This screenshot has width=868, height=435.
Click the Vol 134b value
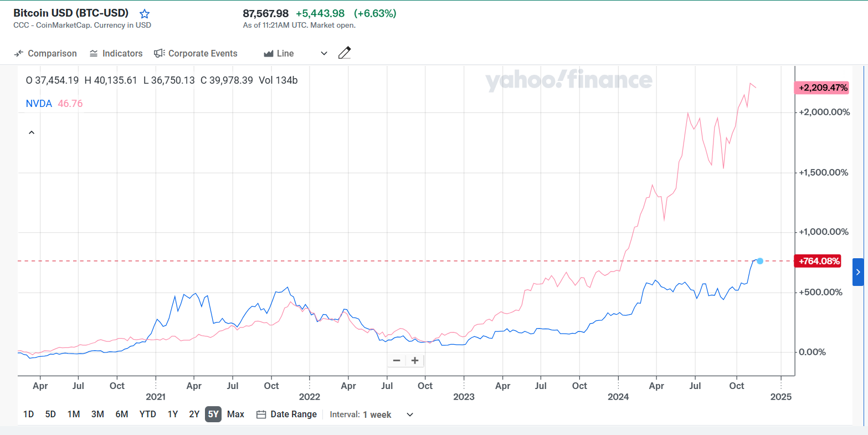coord(278,80)
